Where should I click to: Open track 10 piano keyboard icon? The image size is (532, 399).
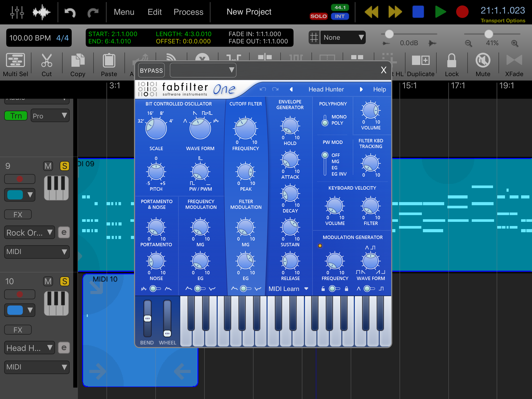point(56,303)
